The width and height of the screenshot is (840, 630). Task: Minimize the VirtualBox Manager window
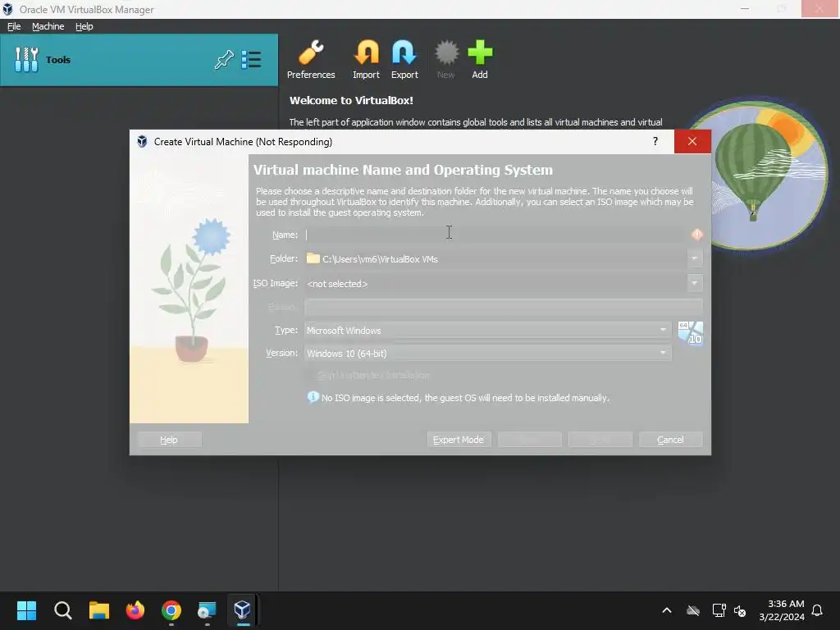tap(745, 9)
